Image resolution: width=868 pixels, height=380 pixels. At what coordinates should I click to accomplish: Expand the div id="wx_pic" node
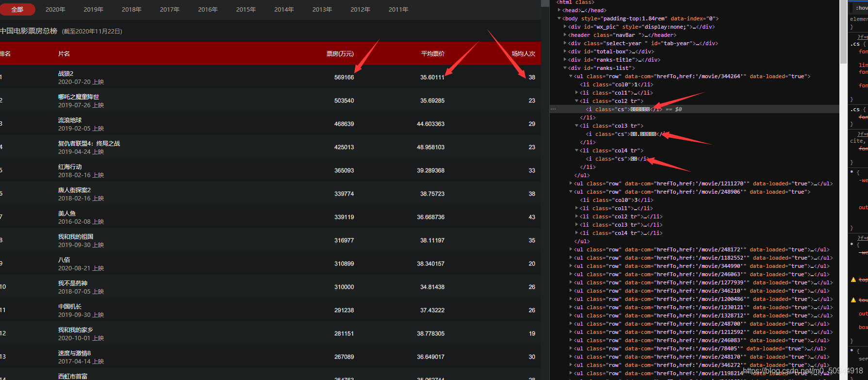pyautogui.click(x=565, y=27)
